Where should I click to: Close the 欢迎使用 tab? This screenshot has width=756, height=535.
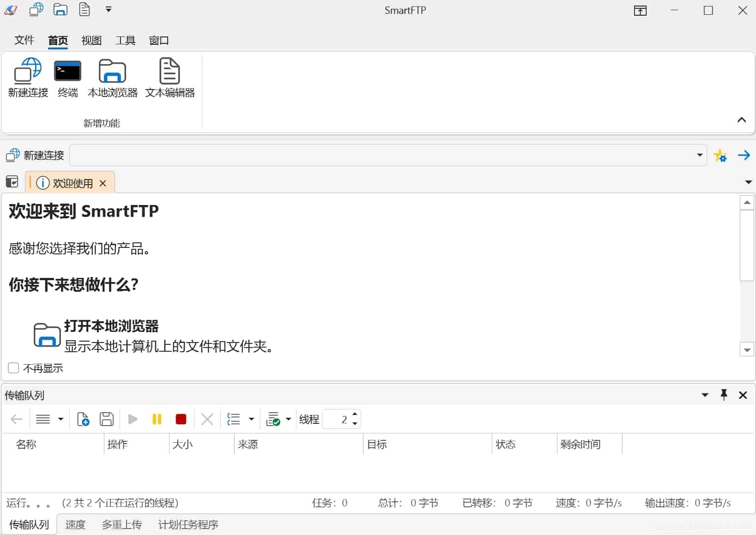tap(103, 183)
